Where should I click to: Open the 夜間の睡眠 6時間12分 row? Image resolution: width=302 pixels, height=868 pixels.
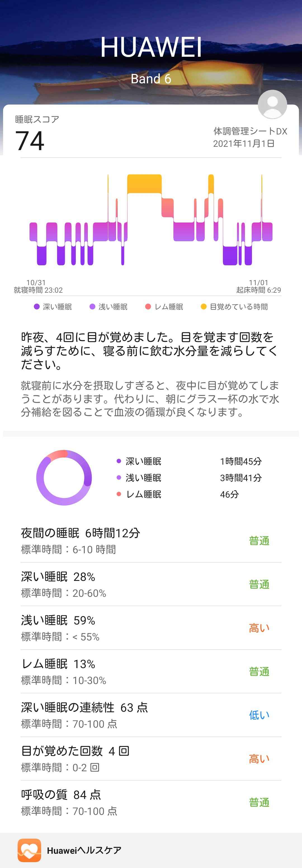151,540
